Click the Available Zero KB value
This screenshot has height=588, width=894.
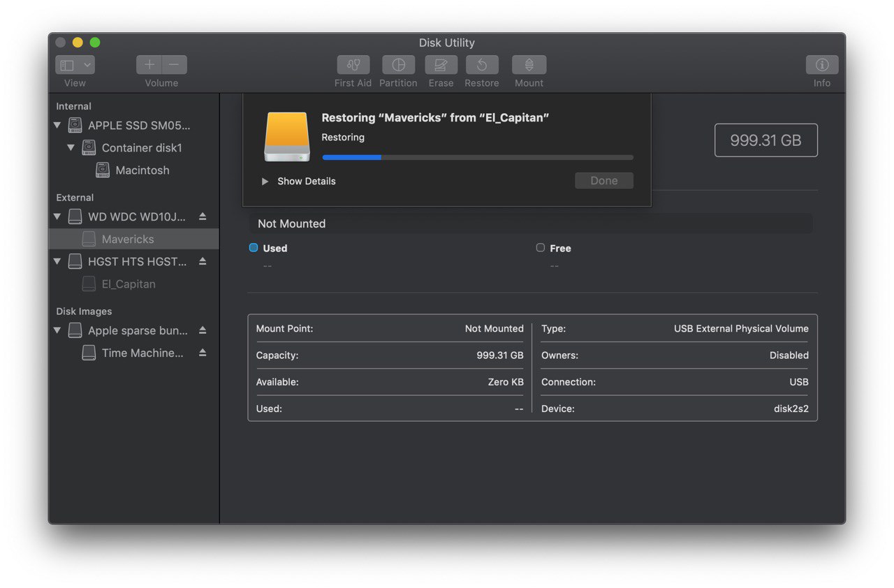click(x=506, y=382)
